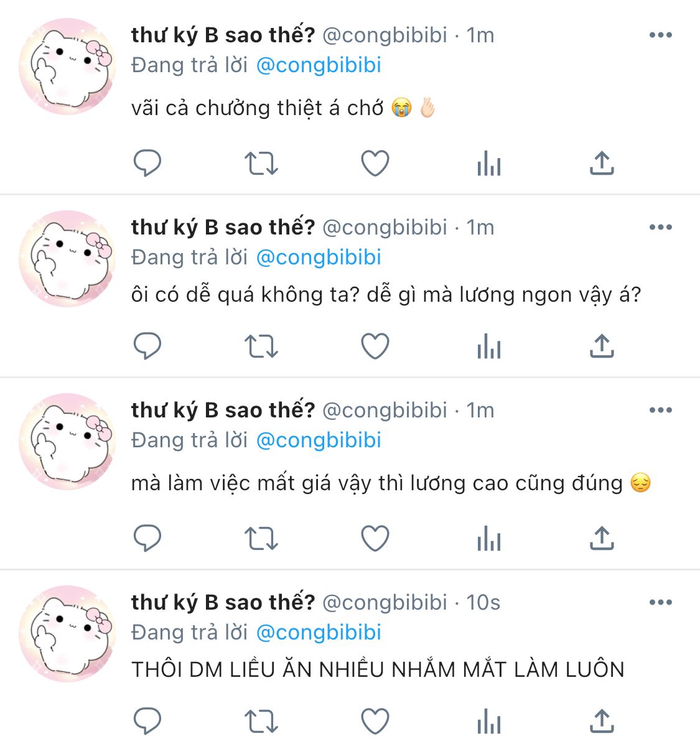Share the "ôi có dễ quá" tweet
This screenshot has height=749, width=700.
602,347
